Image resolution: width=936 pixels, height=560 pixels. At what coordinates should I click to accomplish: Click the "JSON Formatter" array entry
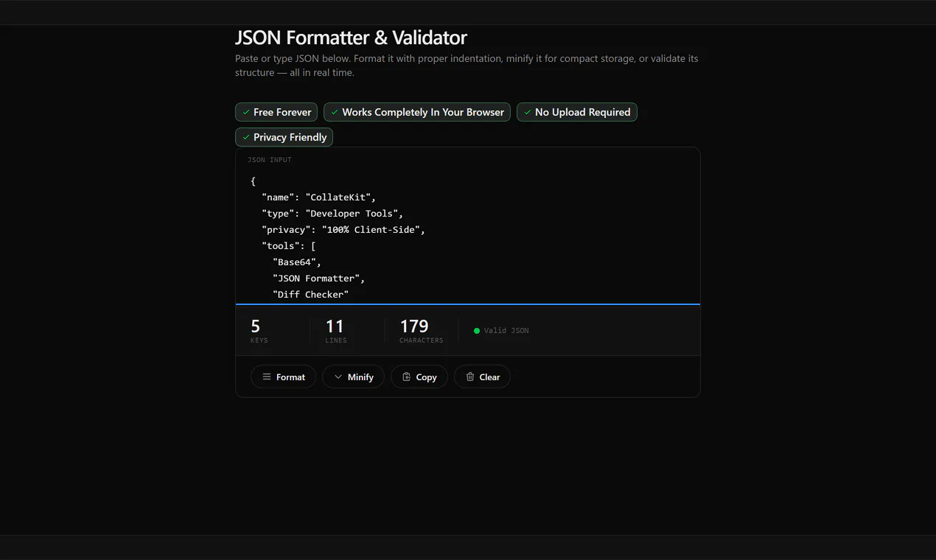pyautogui.click(x=319, y=279)
